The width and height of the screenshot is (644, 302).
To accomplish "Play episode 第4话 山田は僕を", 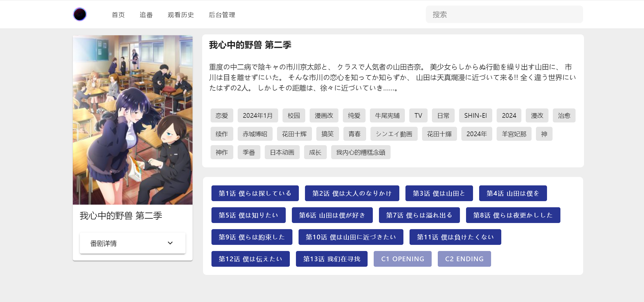I will [x=513, y=193].
